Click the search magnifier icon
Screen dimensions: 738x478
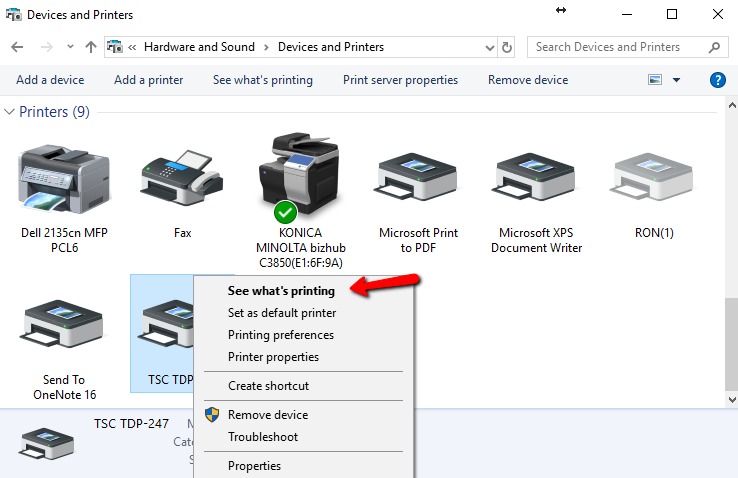pyautogui.click(x=714, y=47)
